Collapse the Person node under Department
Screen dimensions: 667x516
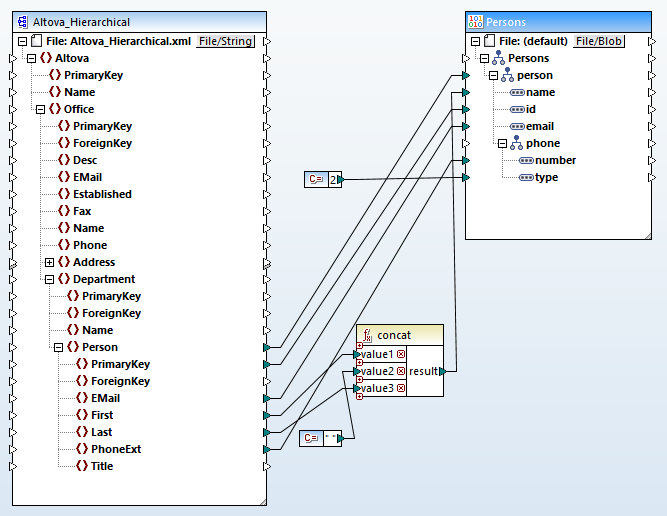(x=58, y=347)
